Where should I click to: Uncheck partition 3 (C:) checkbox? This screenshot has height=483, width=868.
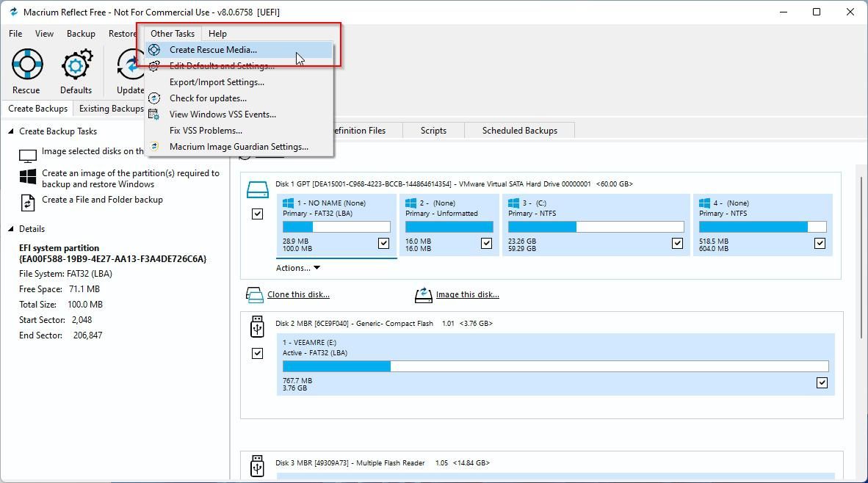point(678,244)
